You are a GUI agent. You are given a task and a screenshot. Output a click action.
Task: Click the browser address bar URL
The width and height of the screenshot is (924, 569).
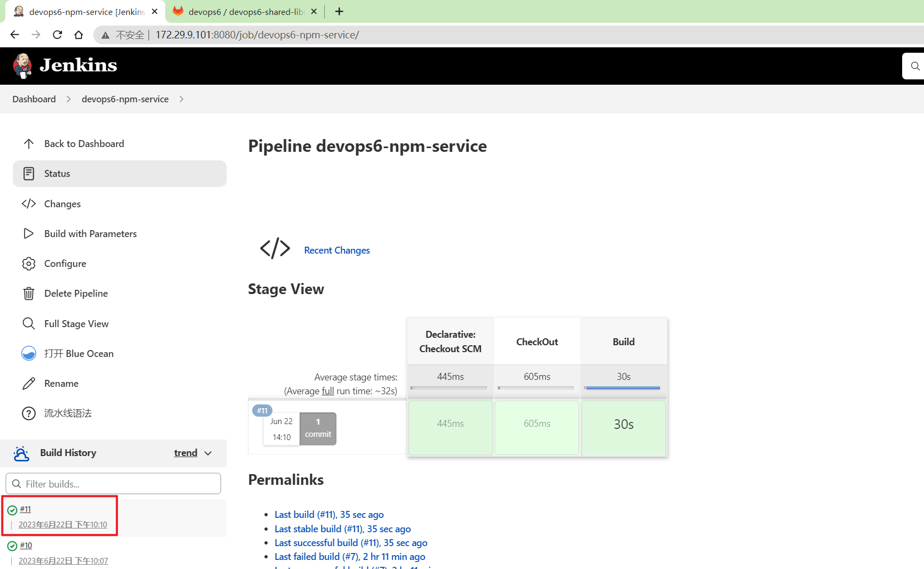coord(257,35)
